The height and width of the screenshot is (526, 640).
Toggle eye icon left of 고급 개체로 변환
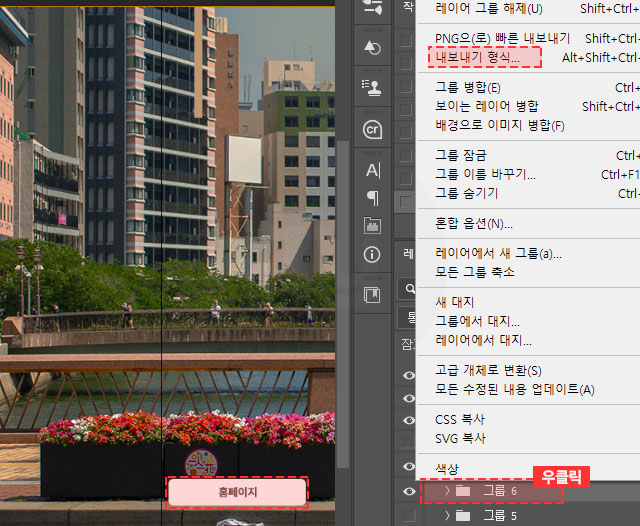[x=409, y=375]
